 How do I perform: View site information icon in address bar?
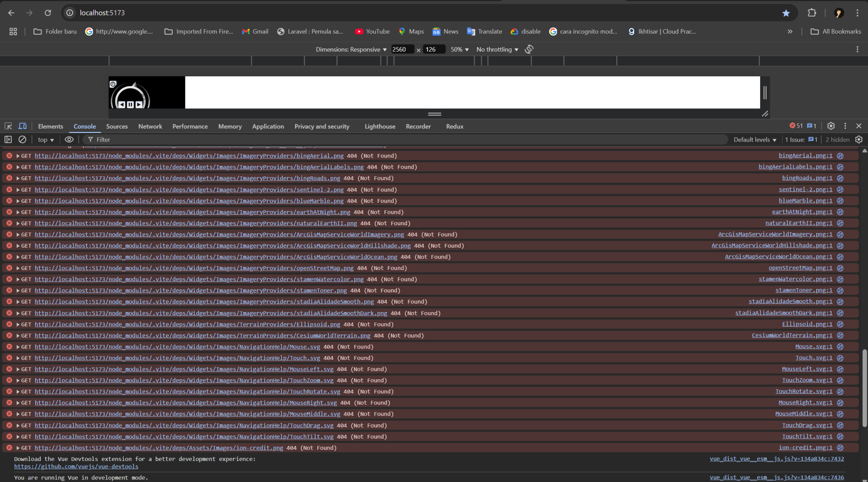[x=70, y=13]
